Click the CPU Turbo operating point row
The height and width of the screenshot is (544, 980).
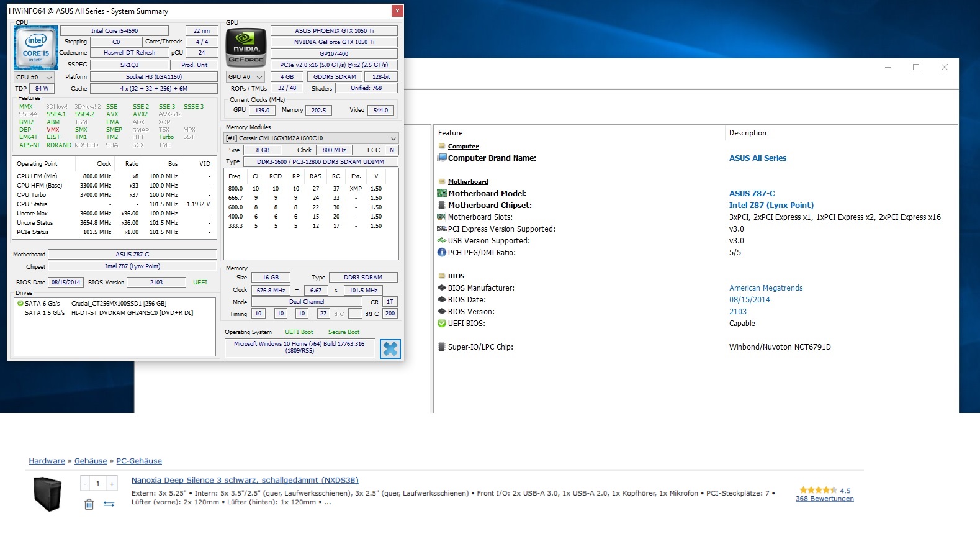tap(114, 194)
